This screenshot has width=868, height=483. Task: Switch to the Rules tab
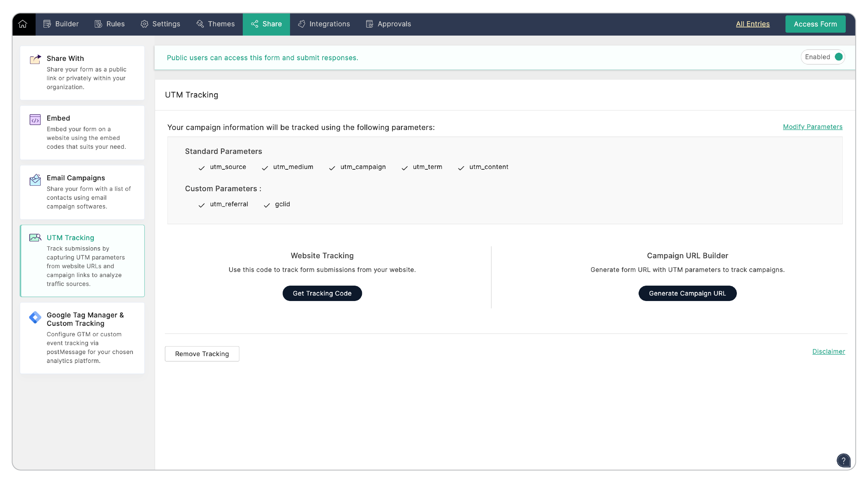click(110, 24)
